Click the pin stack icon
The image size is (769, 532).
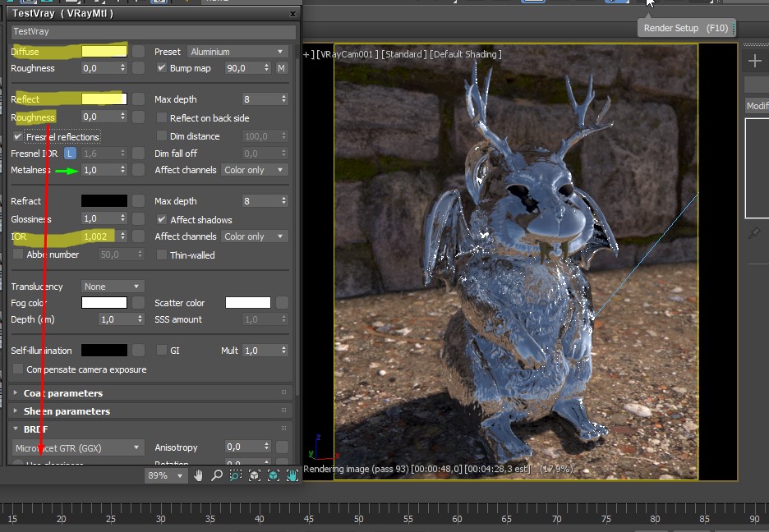(x=753, y=233)
